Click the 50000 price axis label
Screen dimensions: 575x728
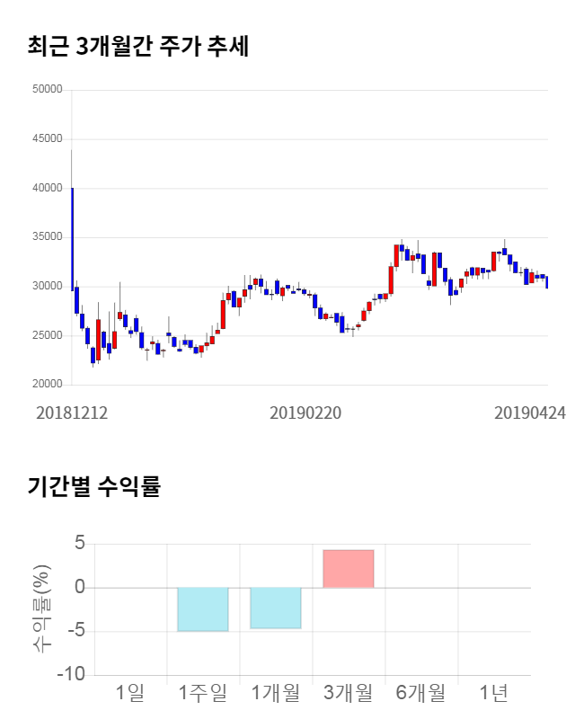[x=46, y=90]
